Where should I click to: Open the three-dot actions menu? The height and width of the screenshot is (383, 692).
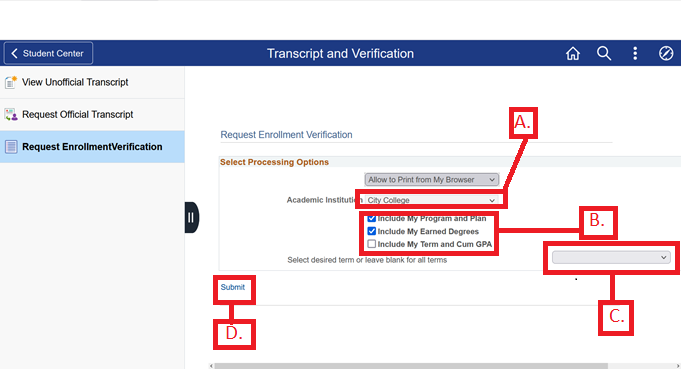(x=635, y=53)
